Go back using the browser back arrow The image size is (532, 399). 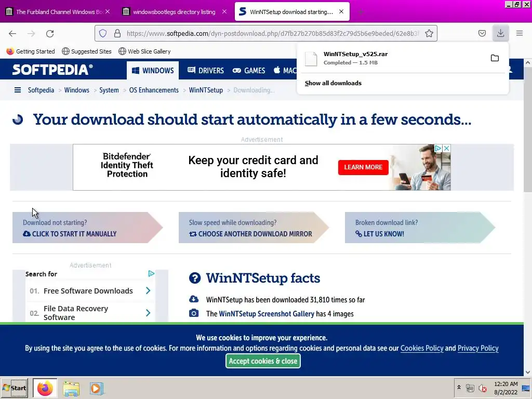click(12, 33)
